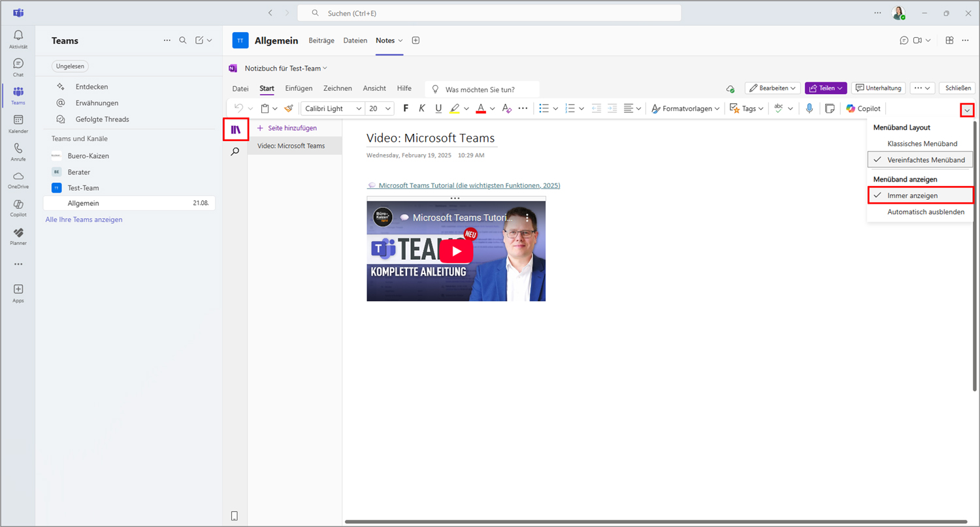The width and height of the screenshot is (980, 527).
Task: Open Copilot from the ribbon
Action: [x=863, y=108]
